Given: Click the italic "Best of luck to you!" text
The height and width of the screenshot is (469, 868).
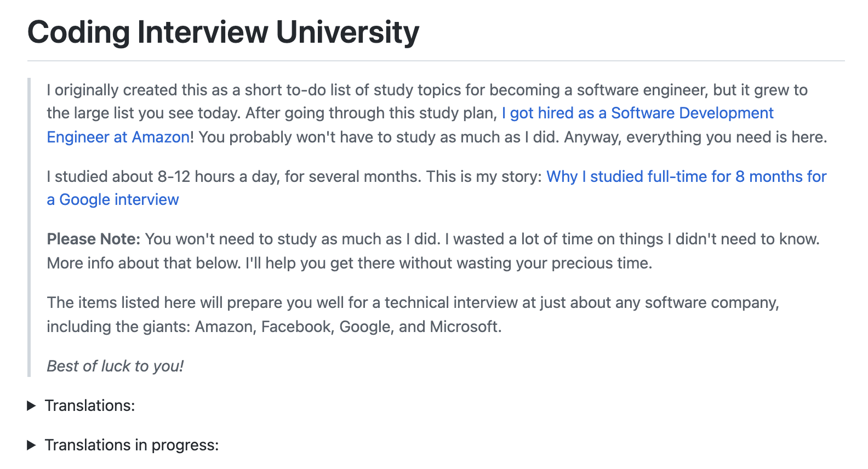Looking at the screenshot, I should [115, 367].
